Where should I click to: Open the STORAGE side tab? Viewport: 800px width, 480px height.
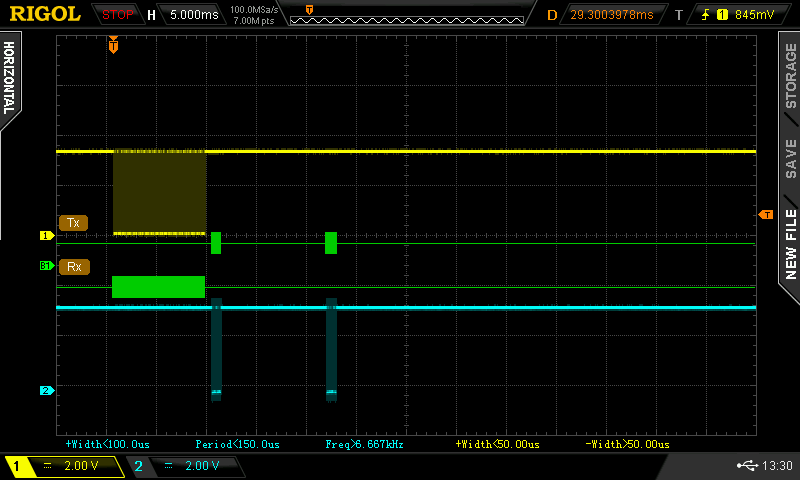pos(790,75)
